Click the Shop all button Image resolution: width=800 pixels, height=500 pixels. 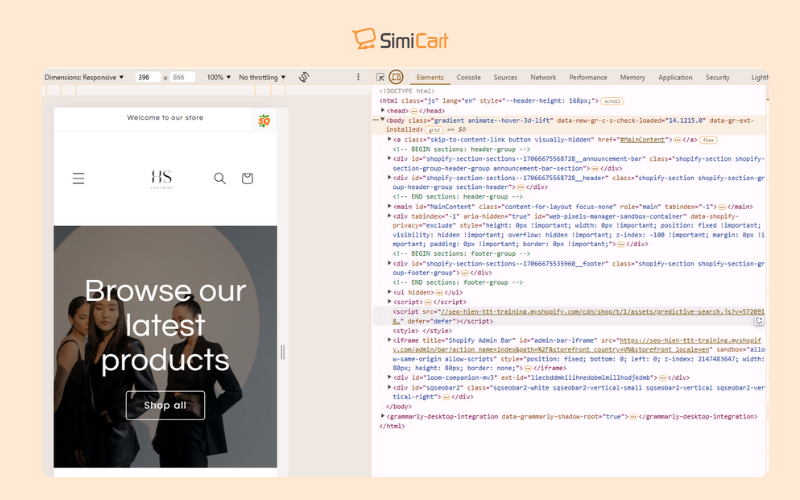(165, 405)
